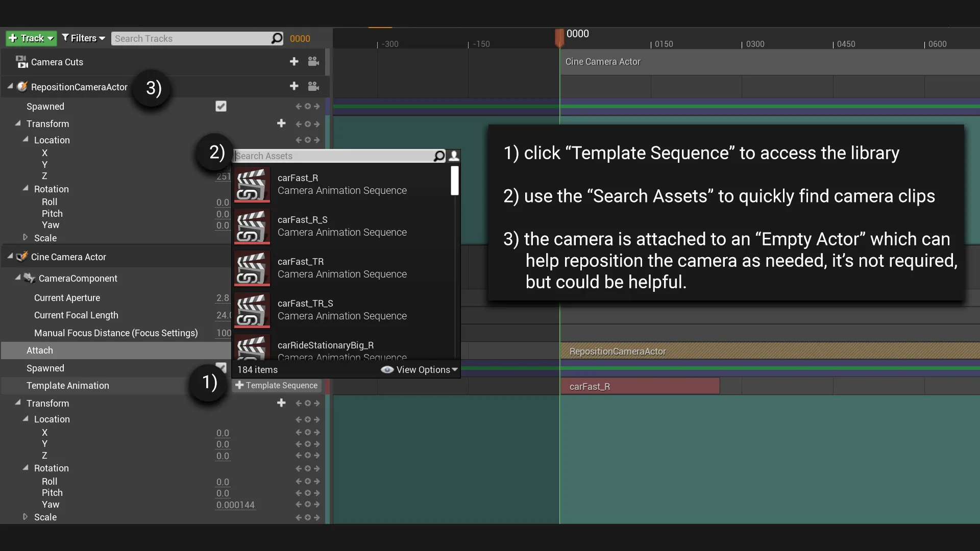980x551 pixels.
Task: Add a key on the upper Transform track
Action: pyautogui.click(x=307, y=124)
